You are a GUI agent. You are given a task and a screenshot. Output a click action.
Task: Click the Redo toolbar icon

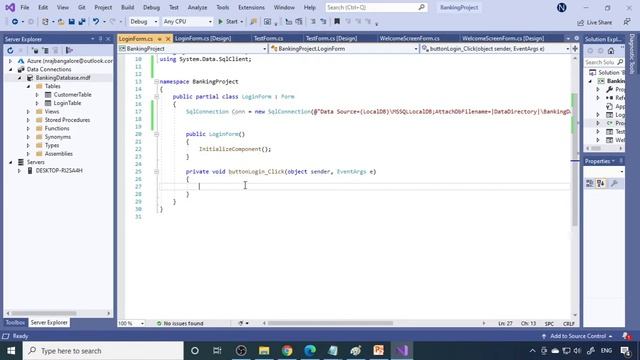pos(113,22)
